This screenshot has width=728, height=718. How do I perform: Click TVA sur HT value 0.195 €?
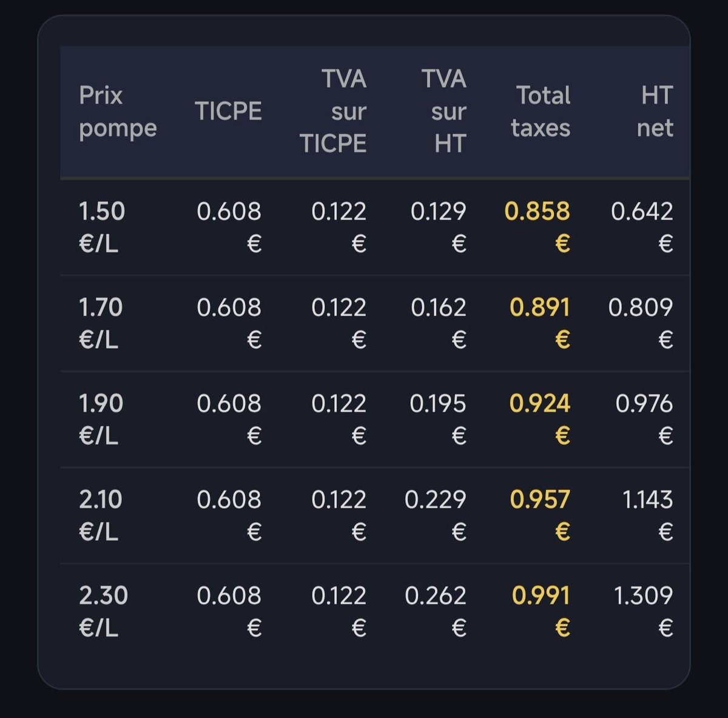[x=438, y=419]
